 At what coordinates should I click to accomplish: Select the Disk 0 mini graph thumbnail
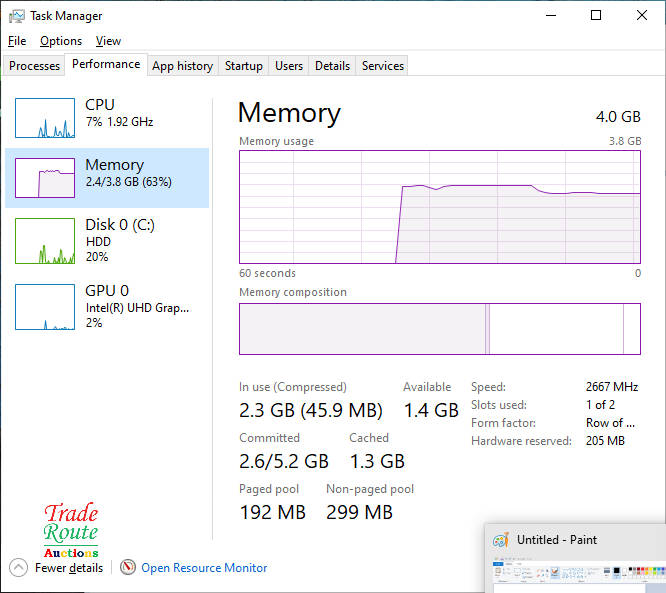coord(45,241)
